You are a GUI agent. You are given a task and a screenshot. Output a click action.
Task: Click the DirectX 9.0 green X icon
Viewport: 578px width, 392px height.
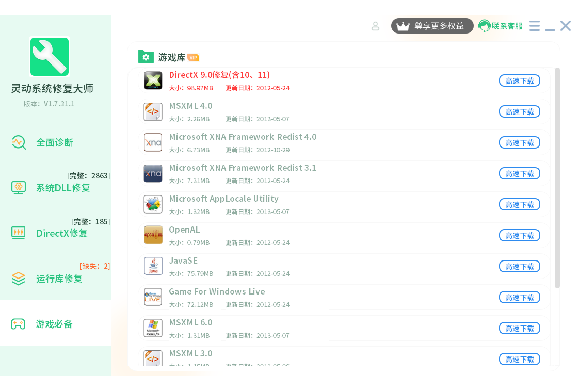pyautogui.click(x=153, y=80)
